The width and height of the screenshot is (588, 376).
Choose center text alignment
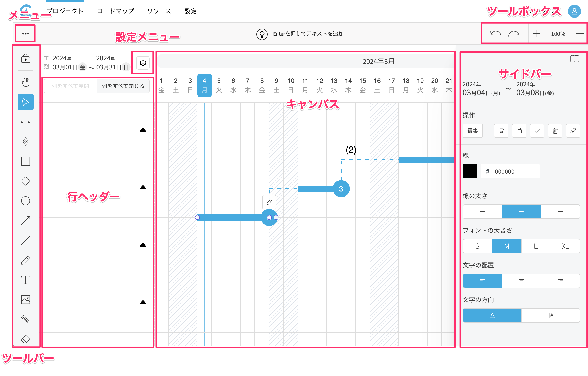[521, 281]
